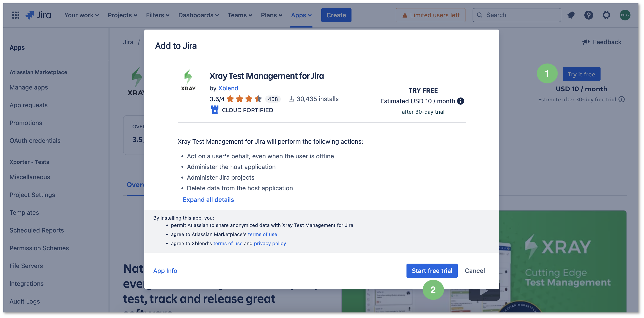Open File Servers in sidebar

[x=26, y=266]
